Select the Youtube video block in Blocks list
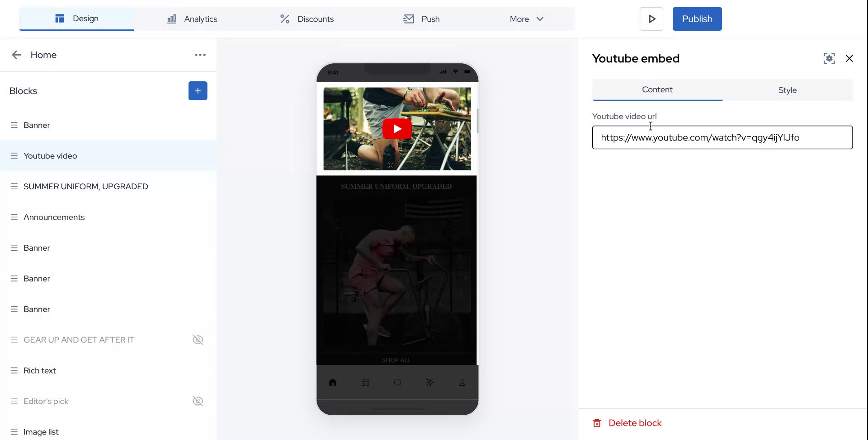The height and width of the screenshot is (440, 868). [50, 155]
